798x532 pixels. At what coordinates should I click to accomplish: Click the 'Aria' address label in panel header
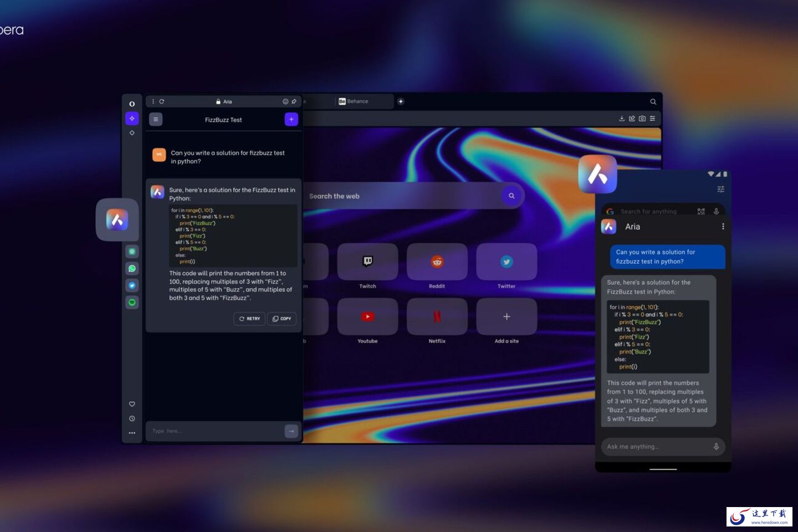click(224, 101)
